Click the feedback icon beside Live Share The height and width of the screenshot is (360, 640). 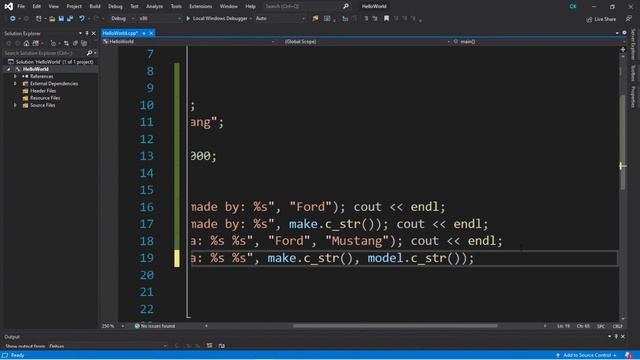click(628, 19)
